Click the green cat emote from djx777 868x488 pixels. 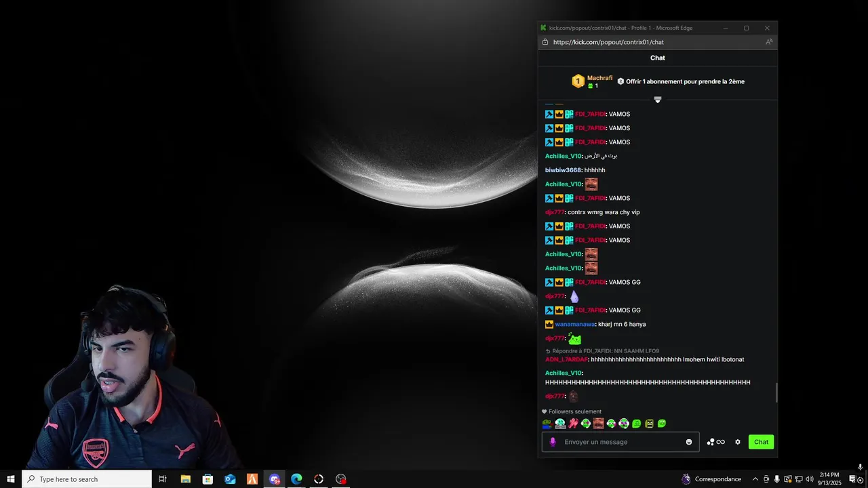574,338
